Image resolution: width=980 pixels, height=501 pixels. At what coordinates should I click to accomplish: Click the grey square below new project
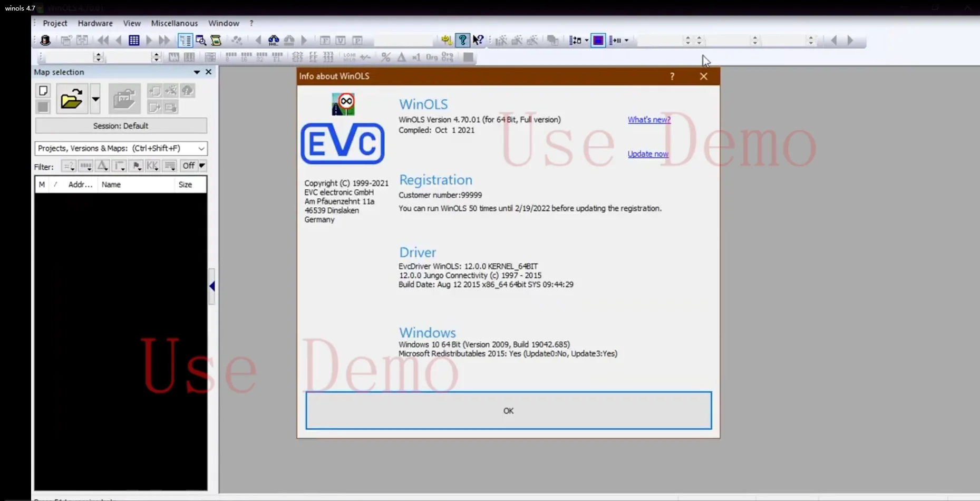point(43,107)
